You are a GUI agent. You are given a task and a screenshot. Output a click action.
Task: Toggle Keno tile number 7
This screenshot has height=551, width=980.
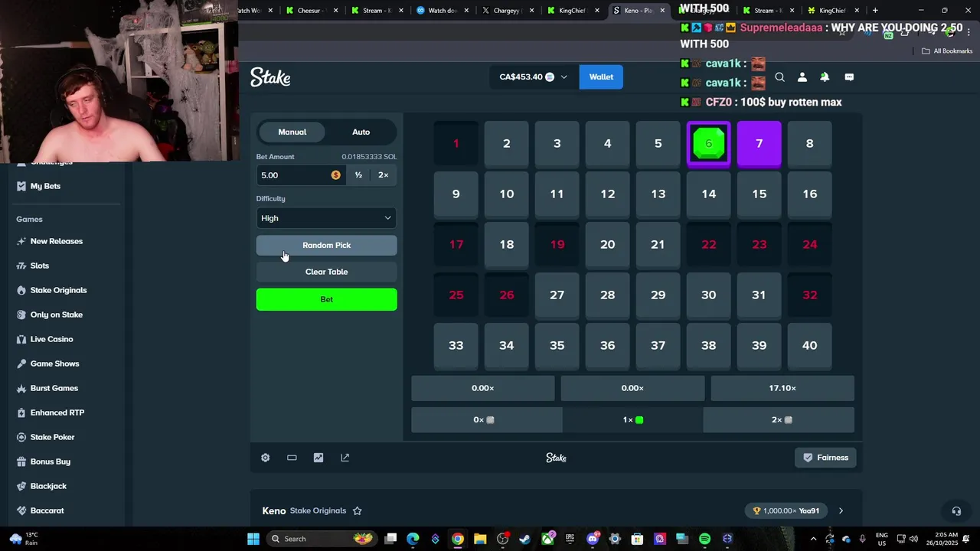(759, 143)
